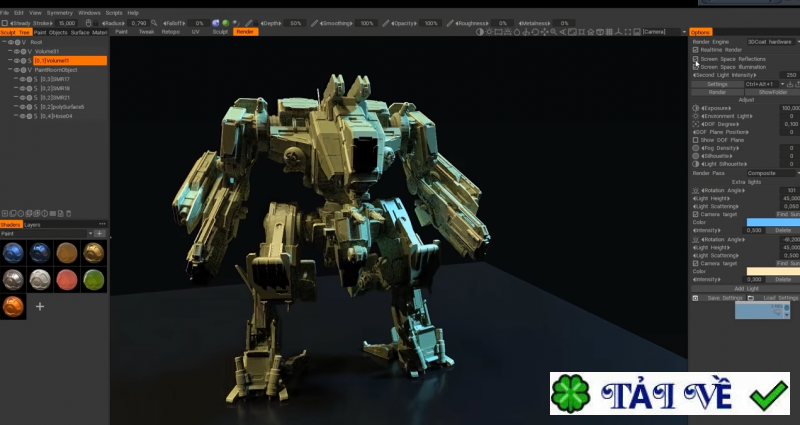This screenshot has height=425, width=800.
Task: Toggle the Screen Space Illumination checkbox
Action: coord(695,67)
